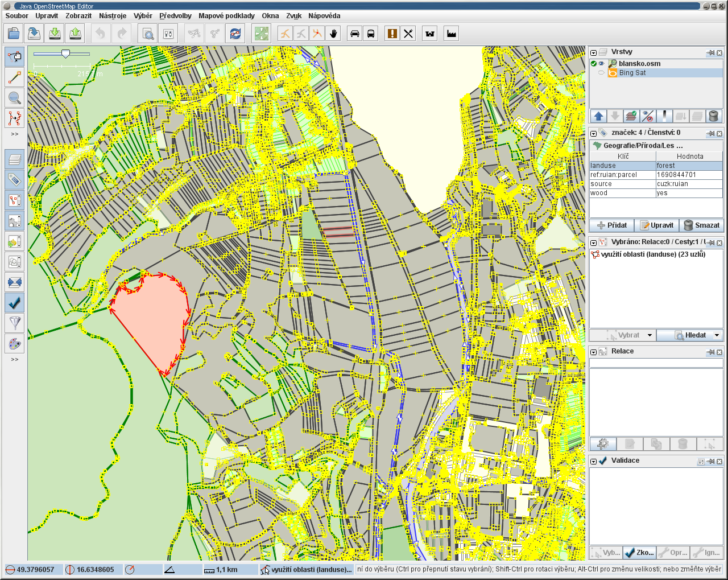Screen dimensions: 728x580
Task: Click the map zoom slider handle
Action: tap(66, 54)
